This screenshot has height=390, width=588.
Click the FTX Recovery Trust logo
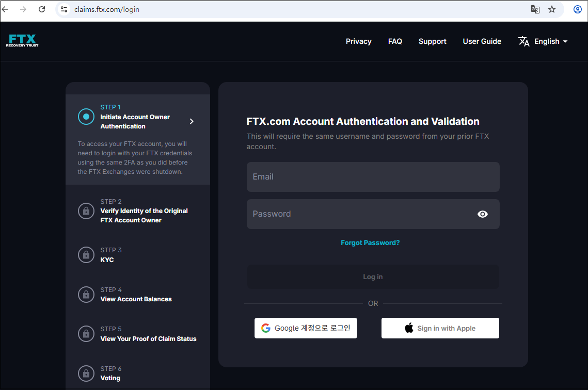tap(22, 40)
